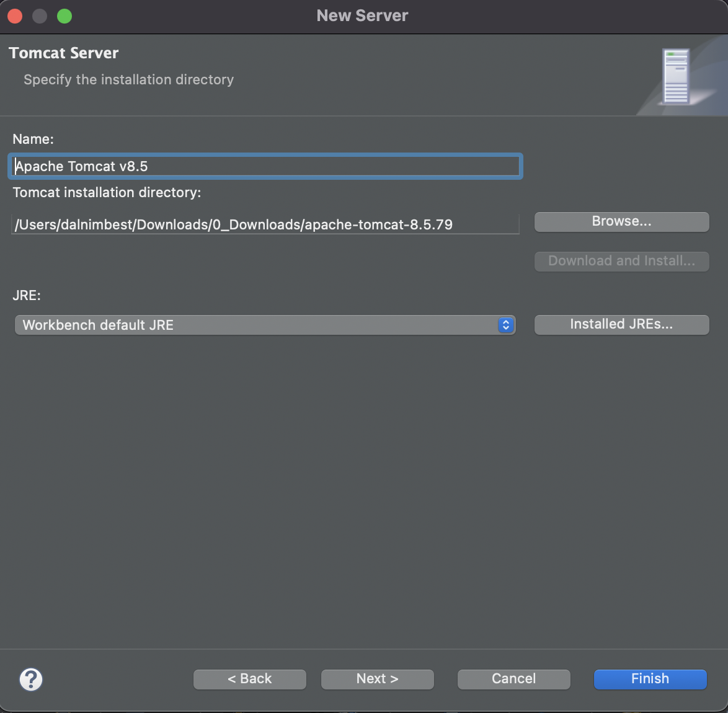Click the 'Specify the installation directory' text
Image resolution: width=728 pixels, height=713 pixels.
point(128,79)
